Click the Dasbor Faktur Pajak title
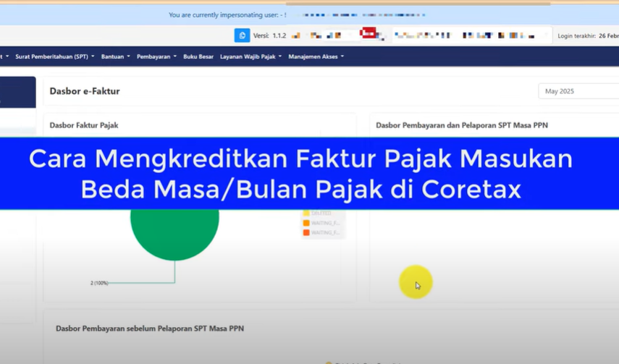 pos(84,125)
